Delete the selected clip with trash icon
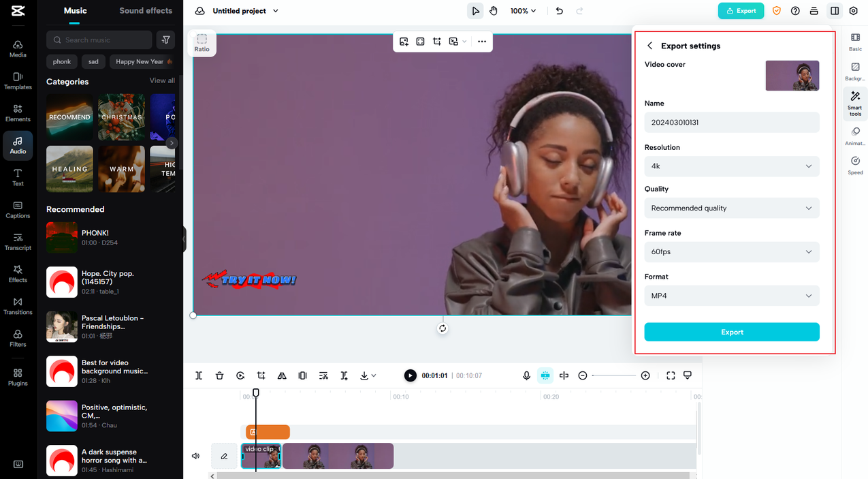Viewport: 868px width, 479px height. pyautogui.click(x=219, y=375)
